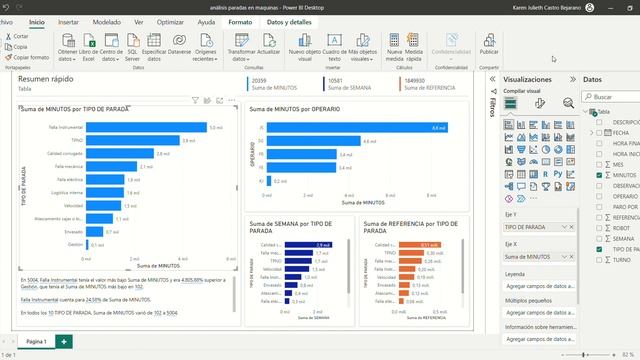Click the undo arrow in title bar
The width and height of the screenshot is (640, 360).
(x=6, y=7)
